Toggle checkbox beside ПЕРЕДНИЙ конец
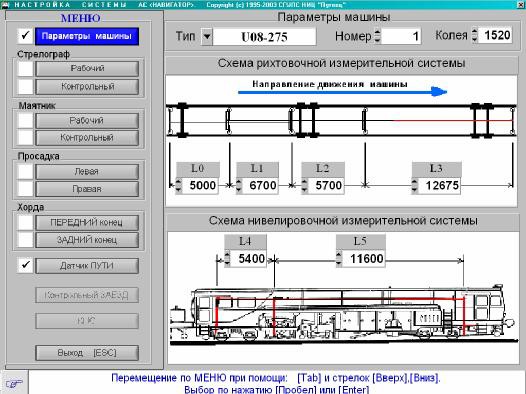 [x=25, y=222]
